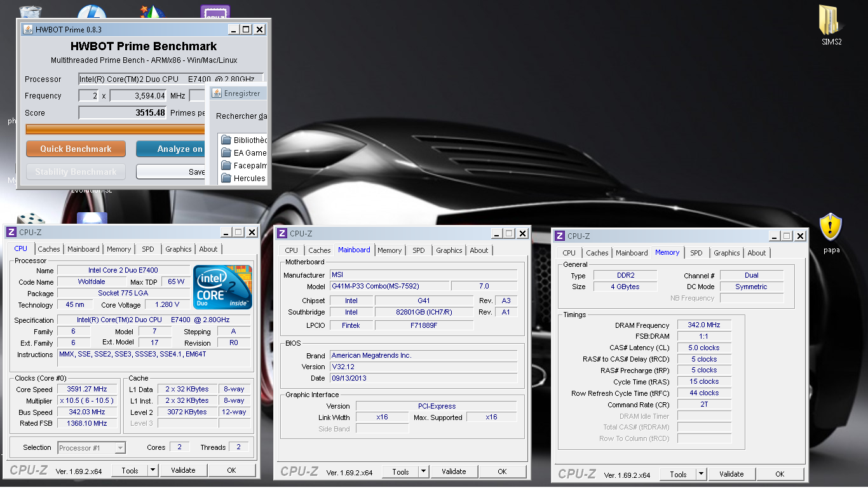The image size is (868, 488).
Task: Click OK in the Memory window
Action: pos(780,474)
